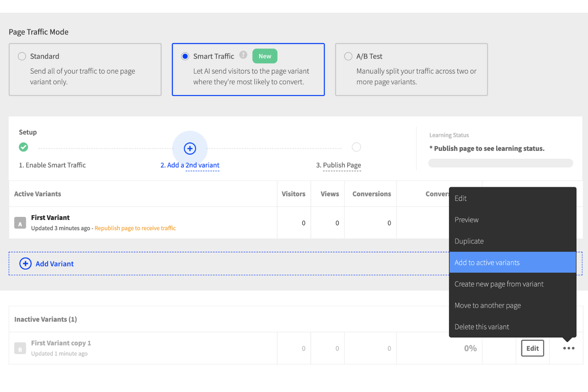Click the Learning Status progress bar
The image size is (588, 392).
[501, 163]
